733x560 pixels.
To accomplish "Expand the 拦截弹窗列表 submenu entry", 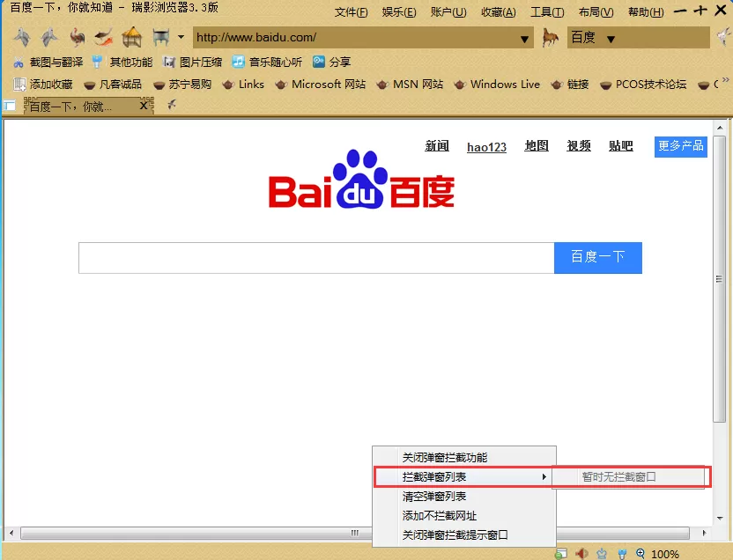I will pyautogui.click(x=464, y=477).
